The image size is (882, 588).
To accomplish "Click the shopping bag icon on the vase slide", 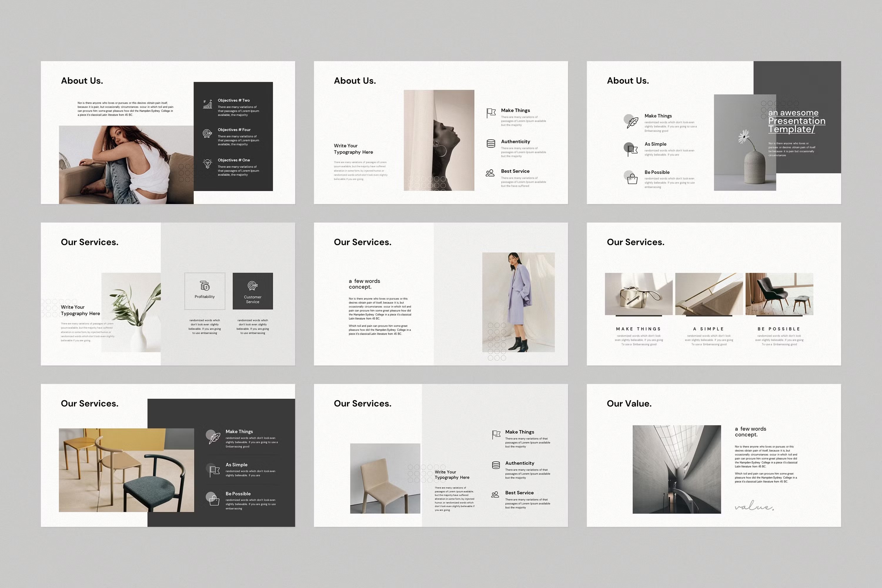I will (x=632, y=179).
